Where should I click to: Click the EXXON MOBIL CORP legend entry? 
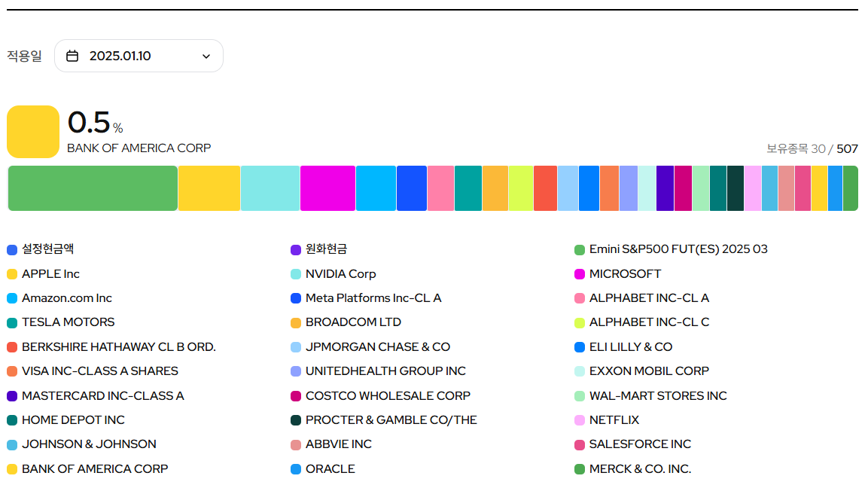pyautogui.click(x=641, y=371)
